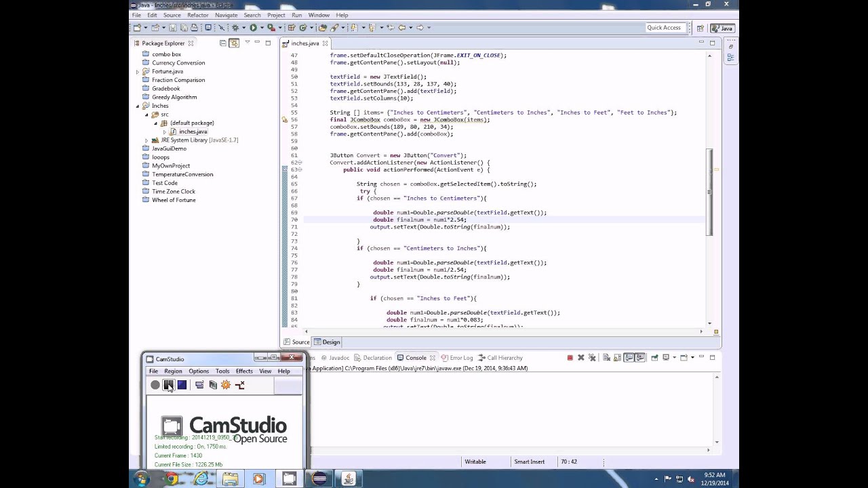Click the Back navigation arrow in toolbar

coord(401,28)
